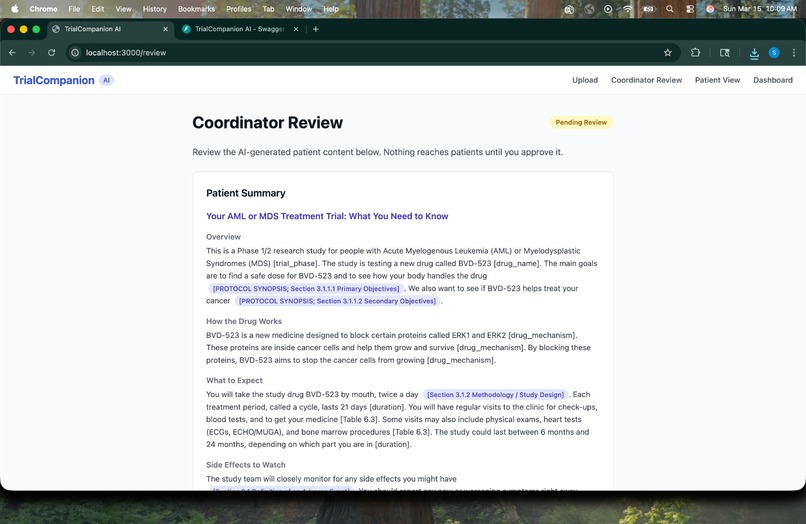Open the Window menu
806x524 pixels.
299,9
